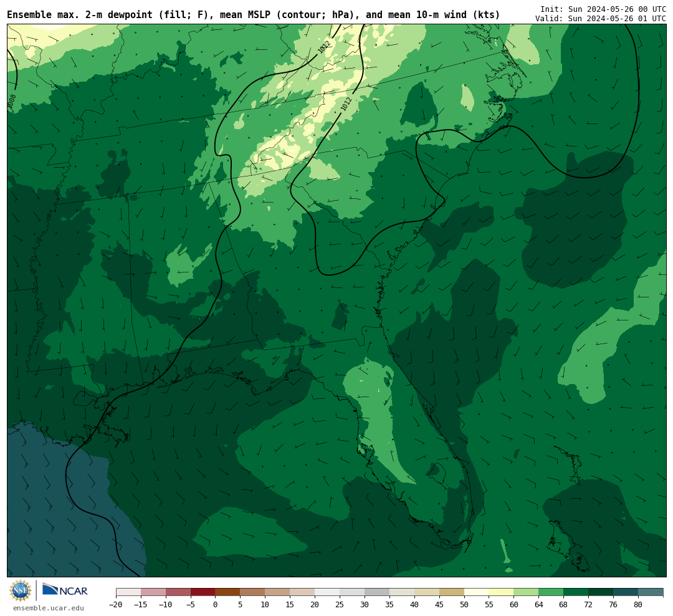Pick the colorbar swatch between -20 and -15
673x616 pixels.
point(128,592)
